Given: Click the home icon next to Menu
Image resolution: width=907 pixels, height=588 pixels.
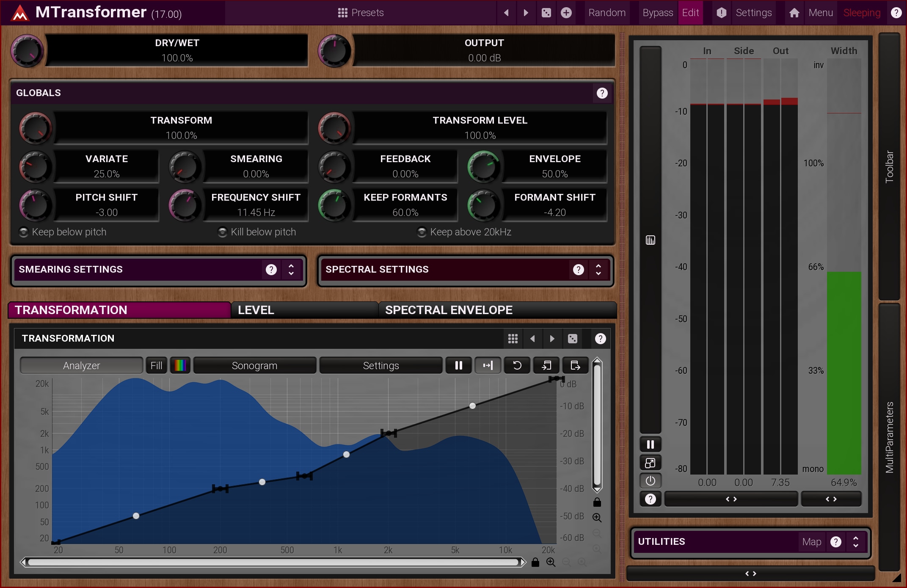Looking at the screenshot, I should (794, 13).
